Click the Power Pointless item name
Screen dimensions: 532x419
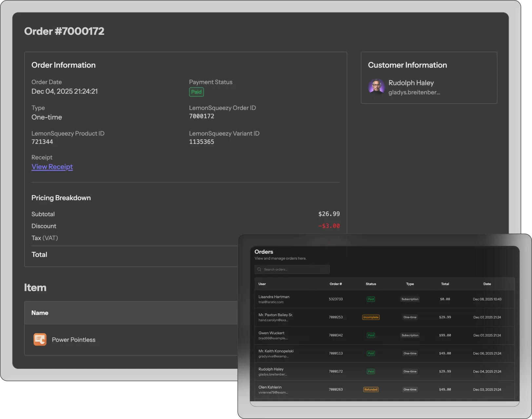tap(74, 340)
